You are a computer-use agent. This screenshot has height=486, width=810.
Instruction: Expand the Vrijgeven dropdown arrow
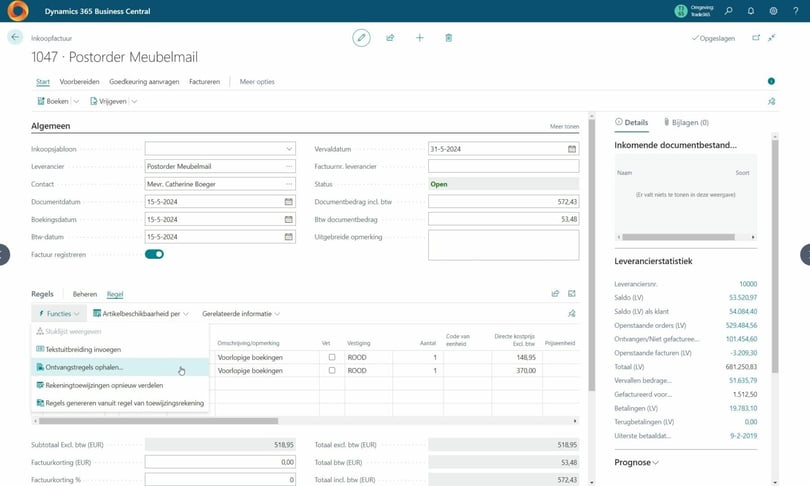pos(134,102)
